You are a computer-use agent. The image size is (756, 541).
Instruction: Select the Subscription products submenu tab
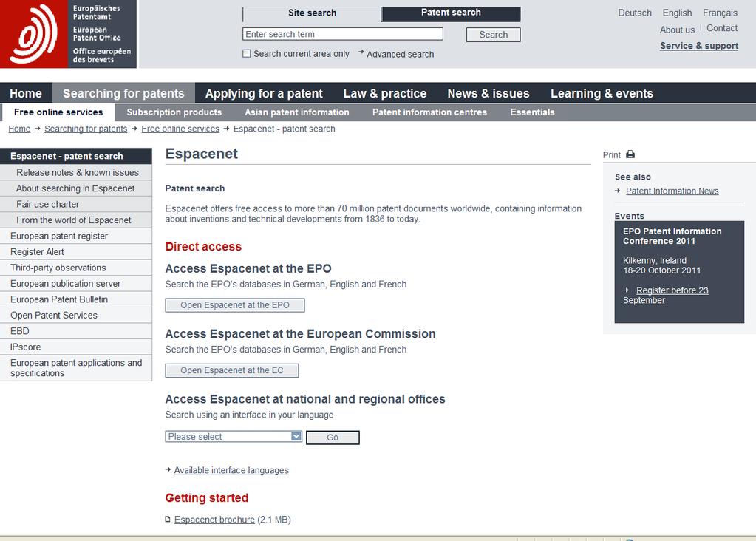click(x=174, y=112)
